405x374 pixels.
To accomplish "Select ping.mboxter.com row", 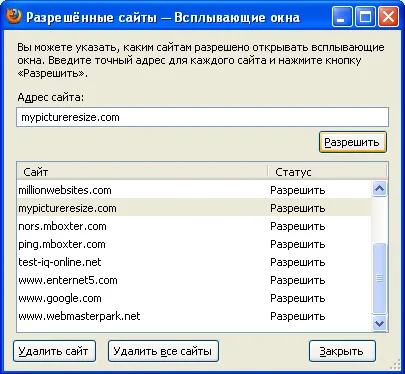I will point(194,244).
